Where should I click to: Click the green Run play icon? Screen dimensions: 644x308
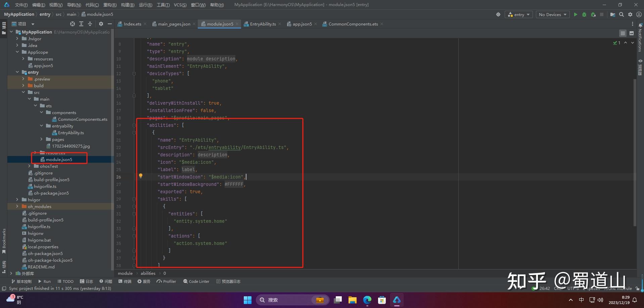coord(576,14)
